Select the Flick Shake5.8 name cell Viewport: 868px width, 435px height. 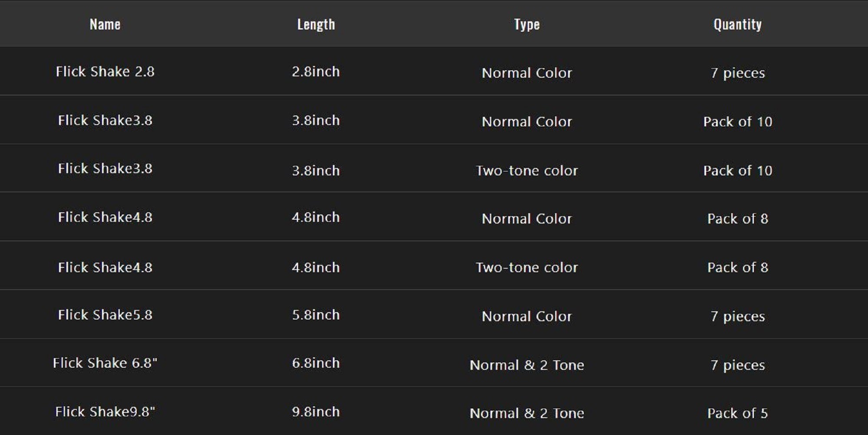[x=105, y=315]
